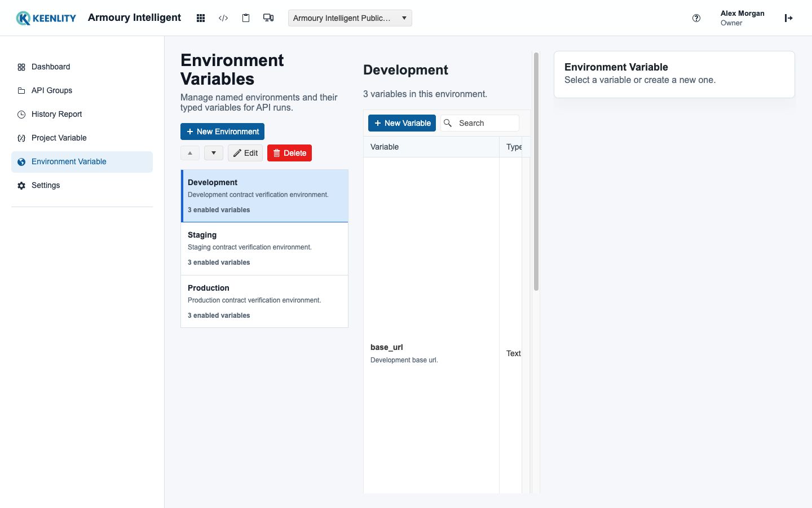Move environment up with arrow button
Image resolution: width=812 pixels, height=508 pixels.
190,153
